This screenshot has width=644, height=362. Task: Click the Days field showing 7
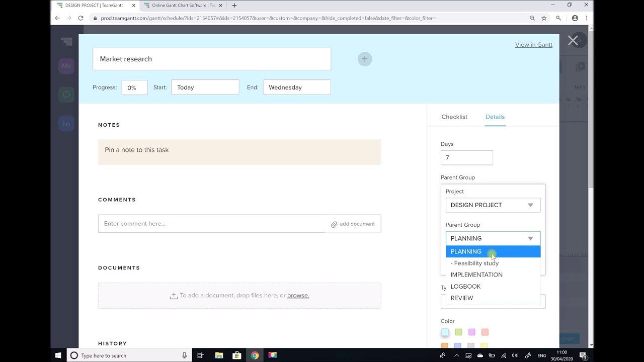(467, 158)
